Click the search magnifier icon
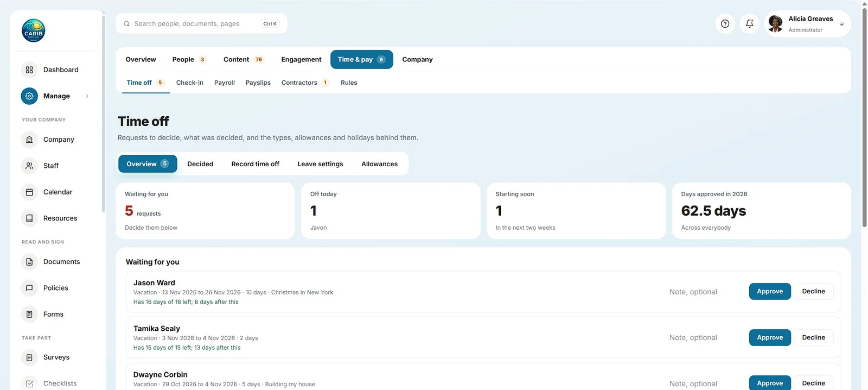The image size is (868, 390). pos(126,24)
